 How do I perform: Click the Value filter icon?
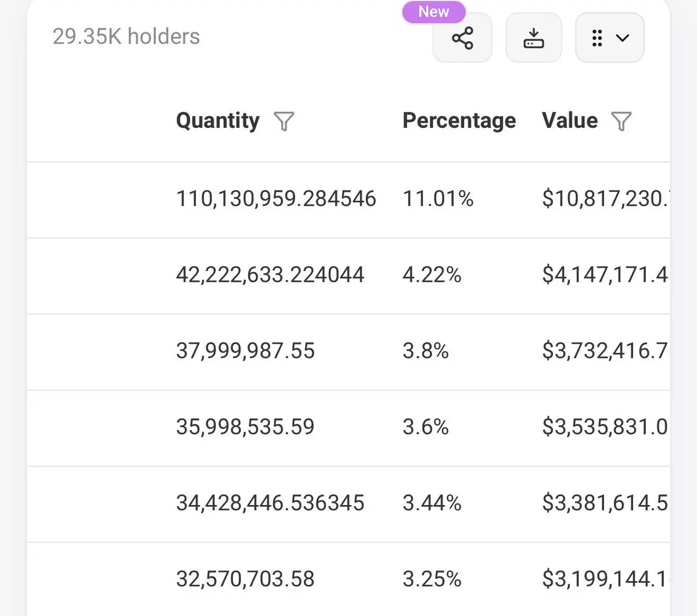point(621,121)
